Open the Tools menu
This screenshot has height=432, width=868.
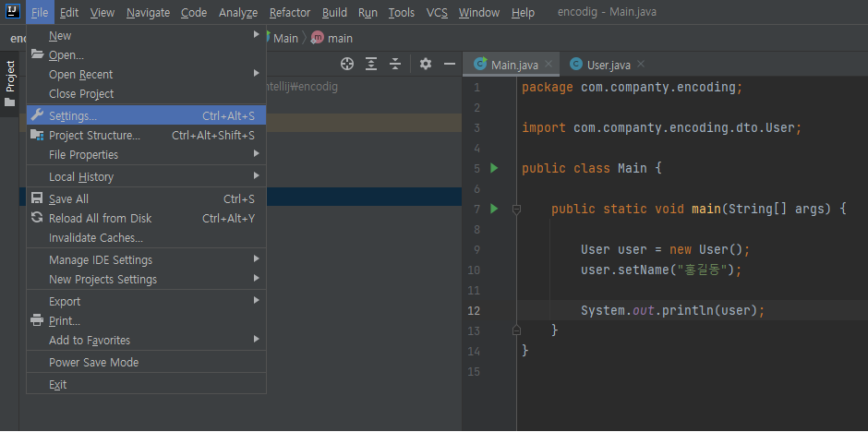(402, 12)
